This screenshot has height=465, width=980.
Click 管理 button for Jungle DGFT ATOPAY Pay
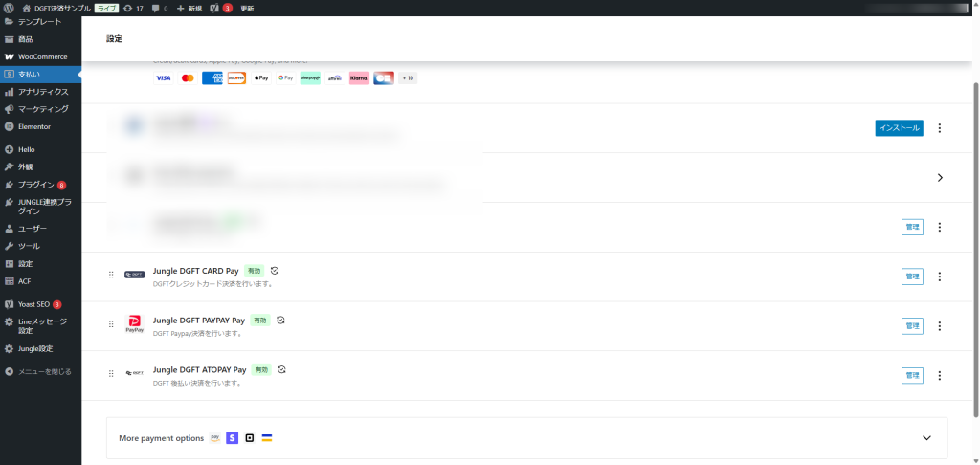pyautogui.click(x=912, y=376)
